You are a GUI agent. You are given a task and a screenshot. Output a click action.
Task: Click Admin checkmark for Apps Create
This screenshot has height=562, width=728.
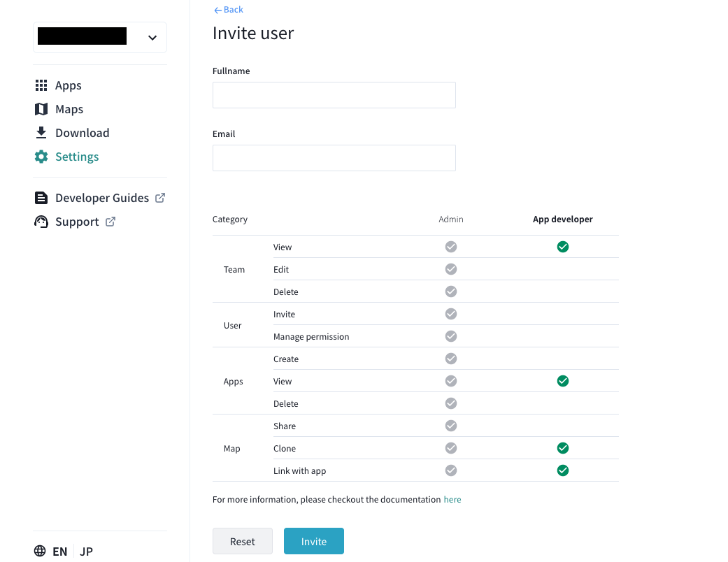pos(451,359)
